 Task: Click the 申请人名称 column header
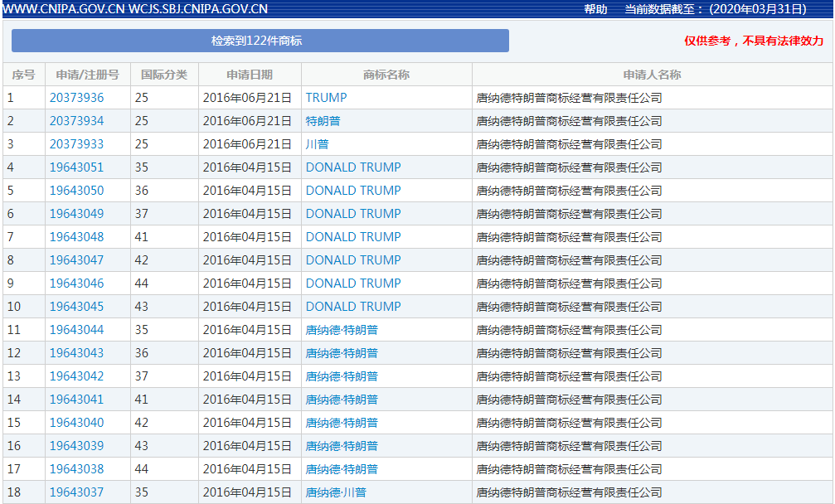click(x=652, y=75)
